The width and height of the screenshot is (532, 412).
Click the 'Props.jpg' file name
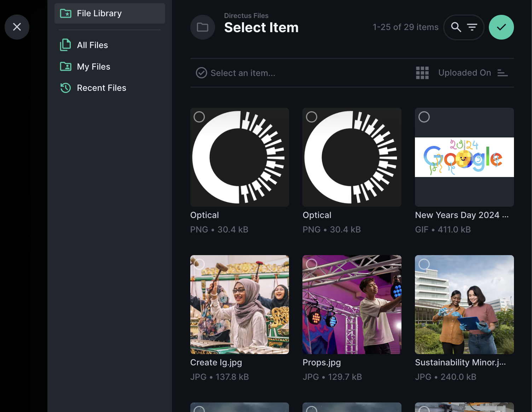click(x=322, y=363)
